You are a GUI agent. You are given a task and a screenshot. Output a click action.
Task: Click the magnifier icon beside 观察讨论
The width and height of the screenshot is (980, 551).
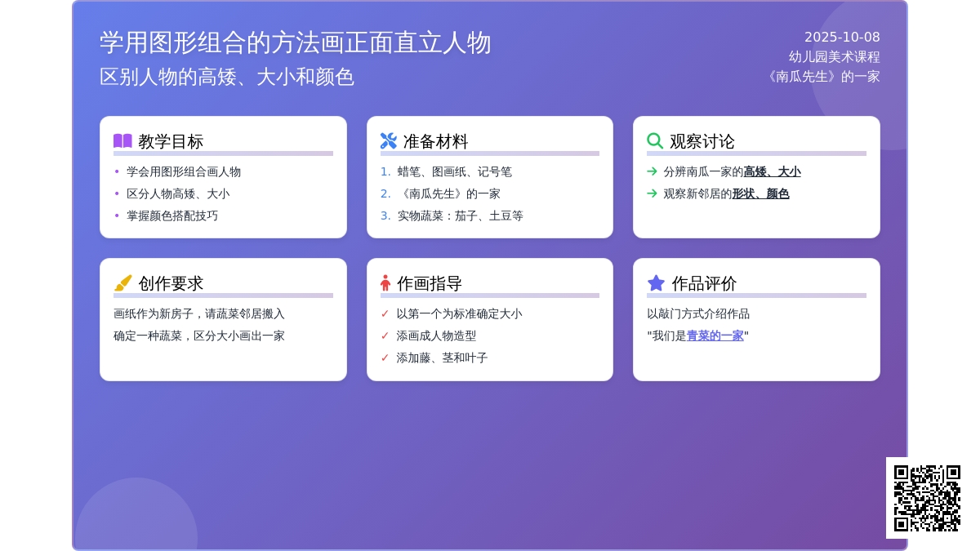pyautogui.click(x=655, y=141)
